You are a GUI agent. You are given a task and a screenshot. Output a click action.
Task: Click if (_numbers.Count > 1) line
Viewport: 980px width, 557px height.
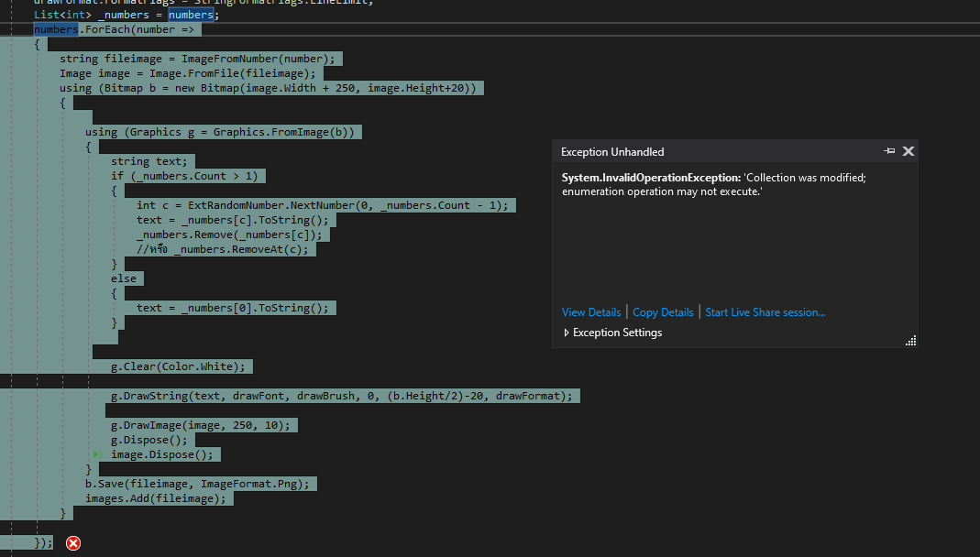(184, 176)
